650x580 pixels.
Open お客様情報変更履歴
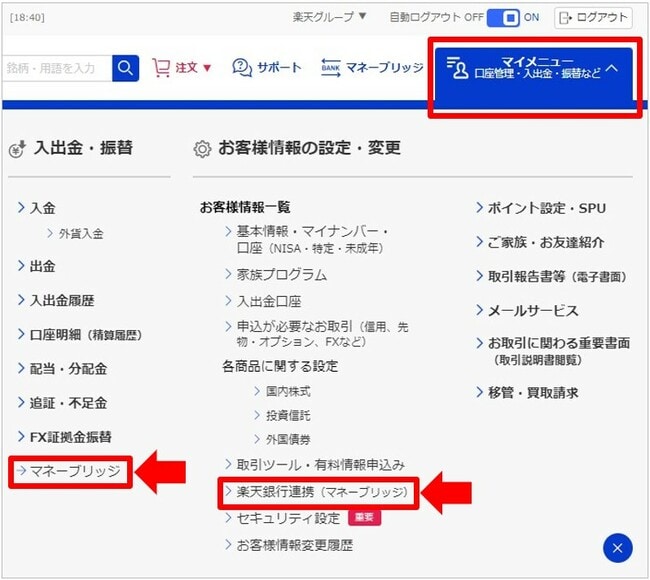coord(295,545)
